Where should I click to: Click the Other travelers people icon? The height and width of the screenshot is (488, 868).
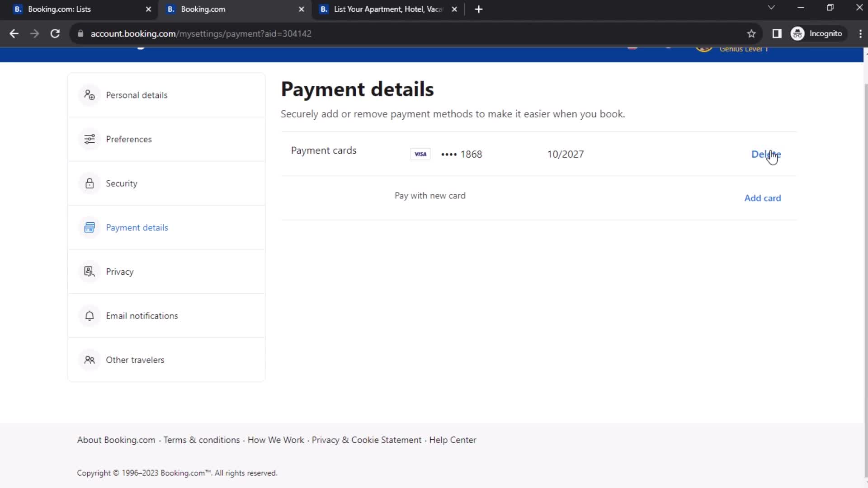coord(90,360)
